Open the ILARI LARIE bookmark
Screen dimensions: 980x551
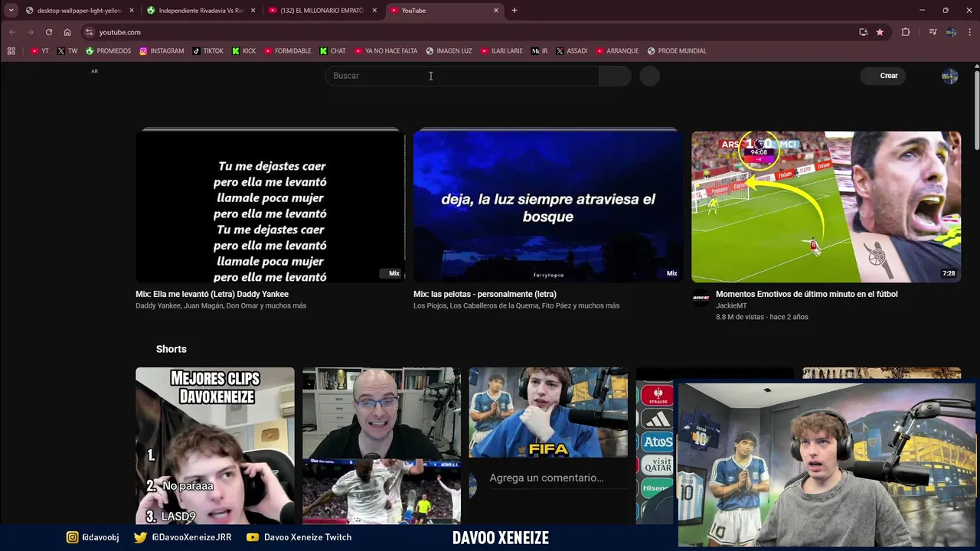(x=501, y=51)
